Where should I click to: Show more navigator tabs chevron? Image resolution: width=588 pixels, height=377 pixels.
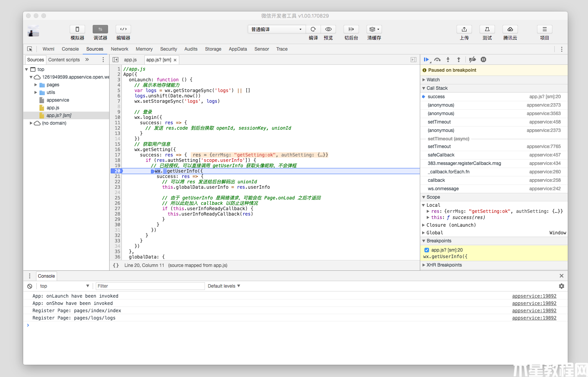click(87, 60)
